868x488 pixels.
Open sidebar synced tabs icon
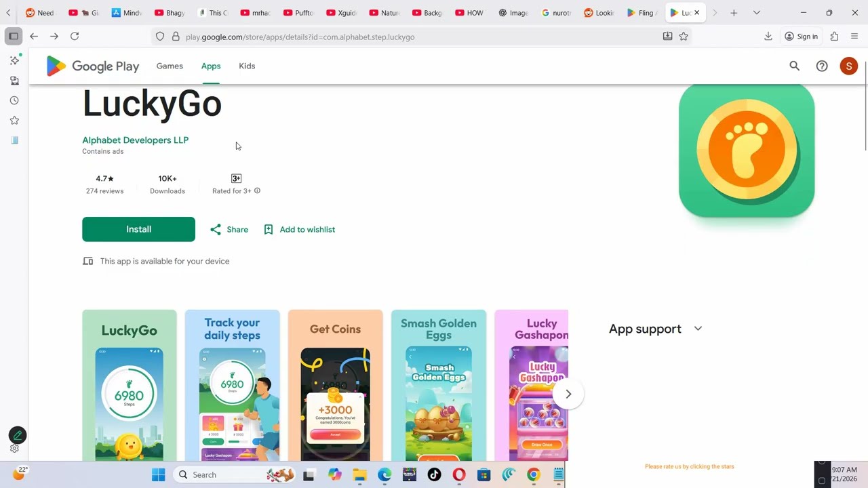(14, 81)
